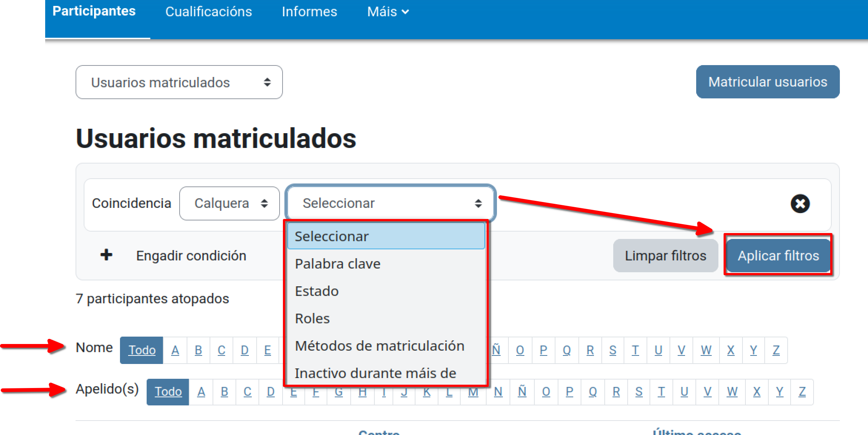This screenshot has height=435, width=868.
Task: Clear all filters using Limpar filtros
Action: point(665,255)
